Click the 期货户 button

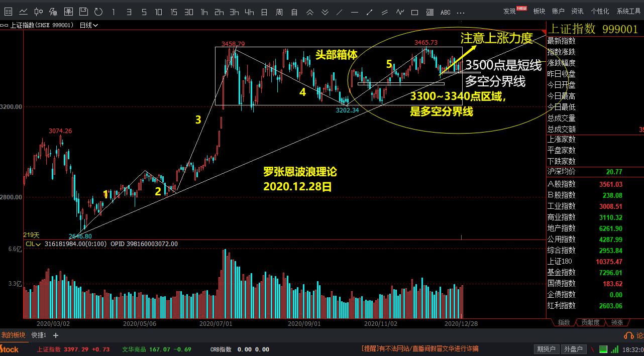tap(546, 349)
